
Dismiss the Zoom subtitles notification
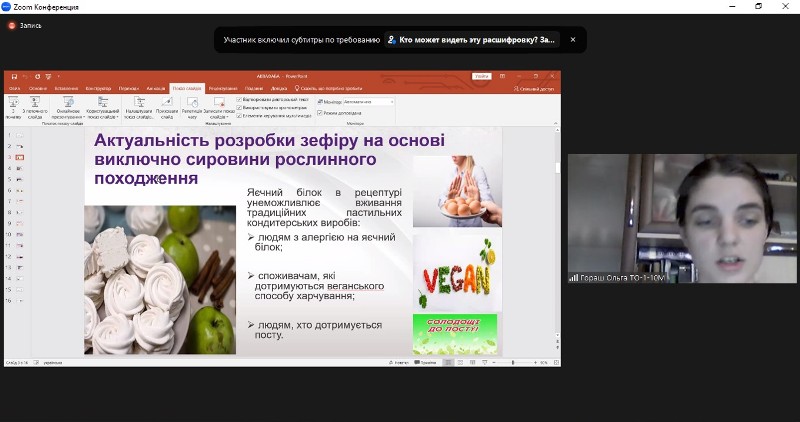click(x=573, y=40)
